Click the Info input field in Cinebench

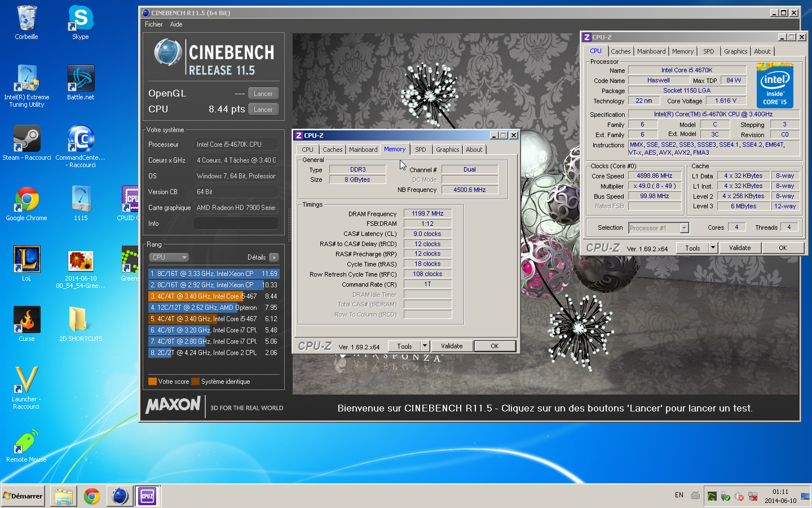(236, 224)
